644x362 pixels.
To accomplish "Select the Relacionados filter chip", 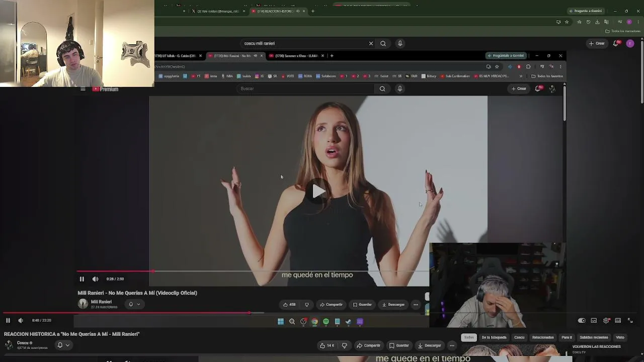I will coord(543,337).
